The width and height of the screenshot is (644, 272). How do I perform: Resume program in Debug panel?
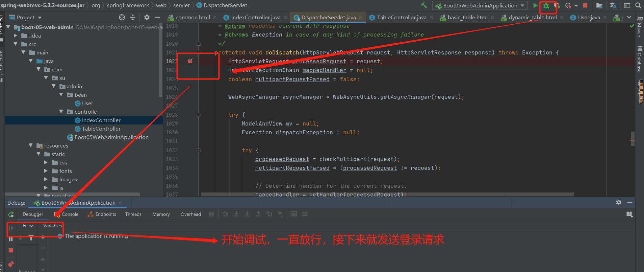(x=11, y=228)
